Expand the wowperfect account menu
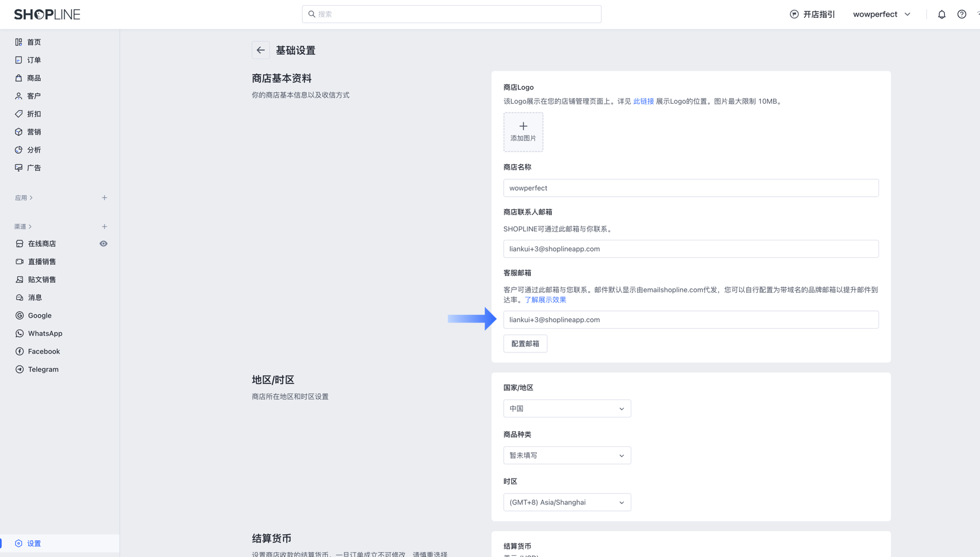The image size is (980, 557). point(881,14)
